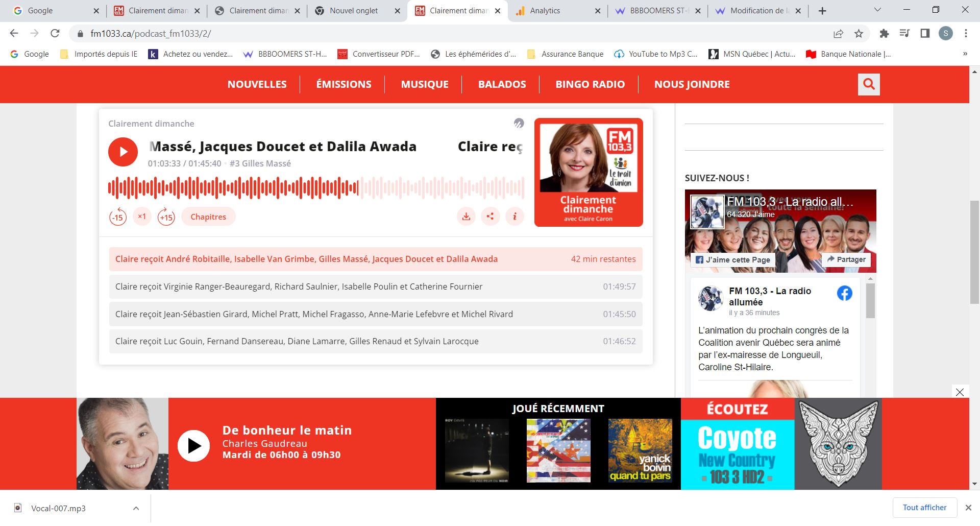The height and width of the screenshot is (526, 980).
Task: Share the podcast episode
Action: click(491, 217)
